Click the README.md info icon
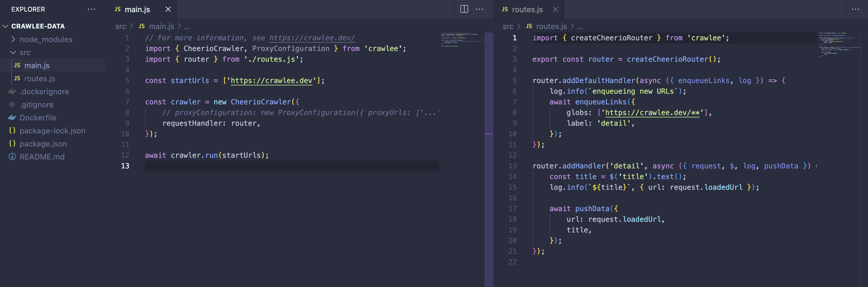 coord(12,157)
